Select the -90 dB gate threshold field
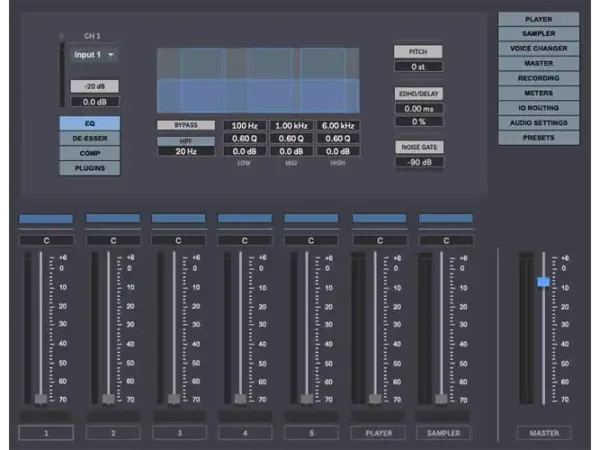This screenshot has width=600, height=450. 419,162
